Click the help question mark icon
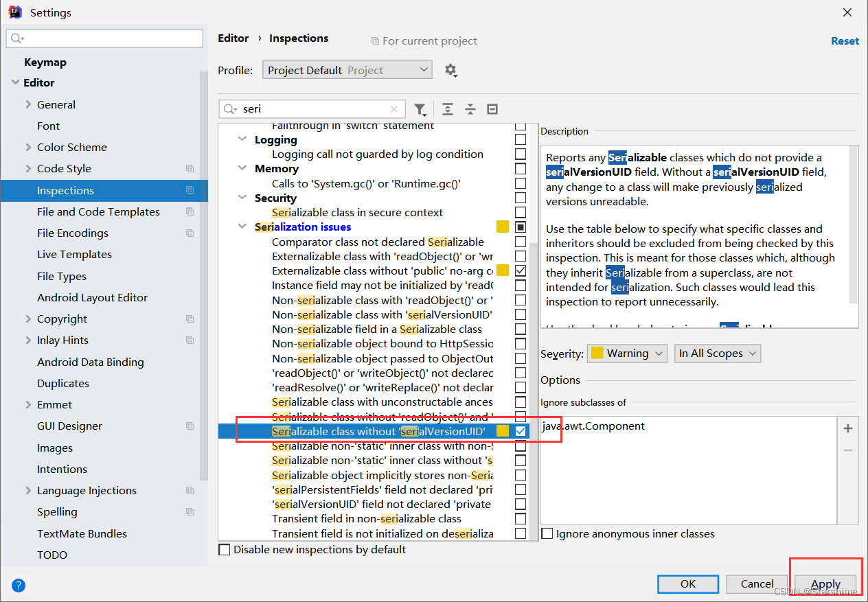 (x=18, y=586)
